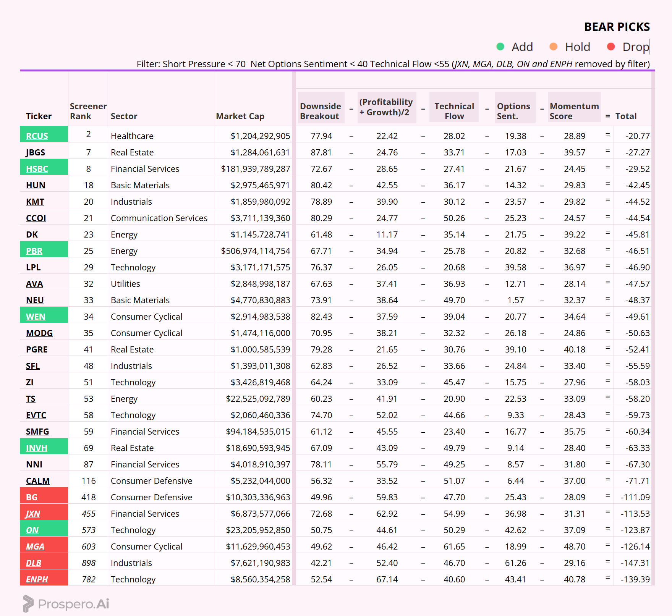
Task: Open the NNI ticker link
Action: click(x=34, y=464)
